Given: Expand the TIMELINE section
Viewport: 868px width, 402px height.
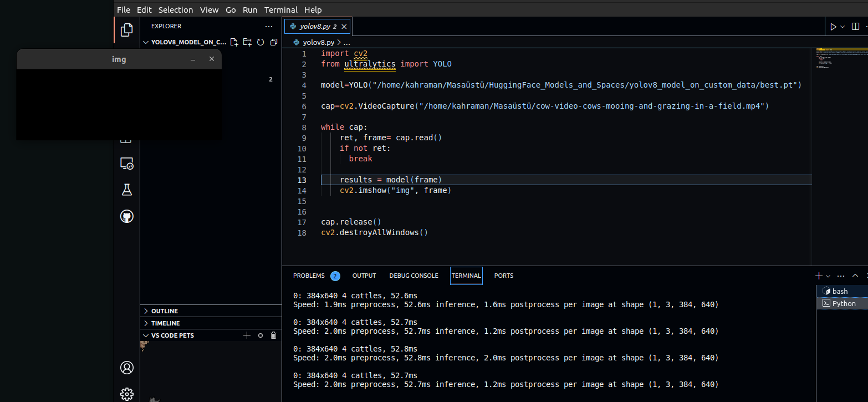Looking at the screenshot, I should pos(165,323).
